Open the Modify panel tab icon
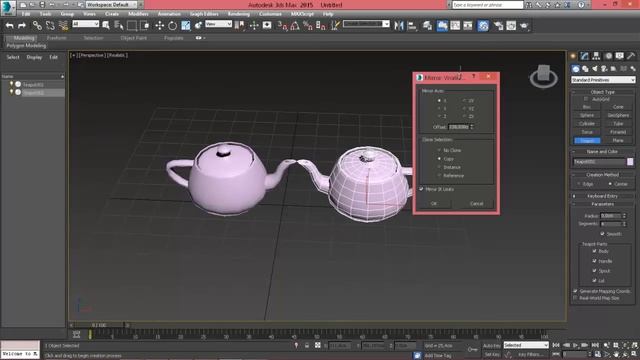The image size is (640, 360). [x=585, y=56]
